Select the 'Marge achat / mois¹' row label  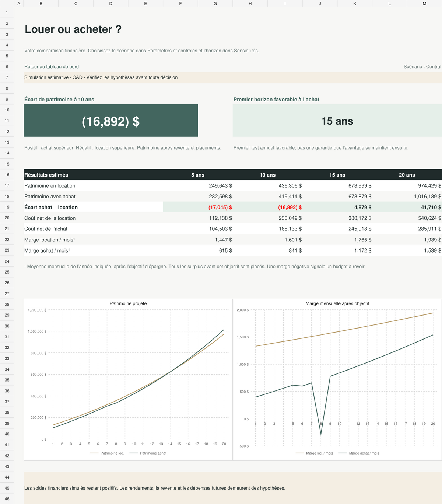tap(47, 250)
